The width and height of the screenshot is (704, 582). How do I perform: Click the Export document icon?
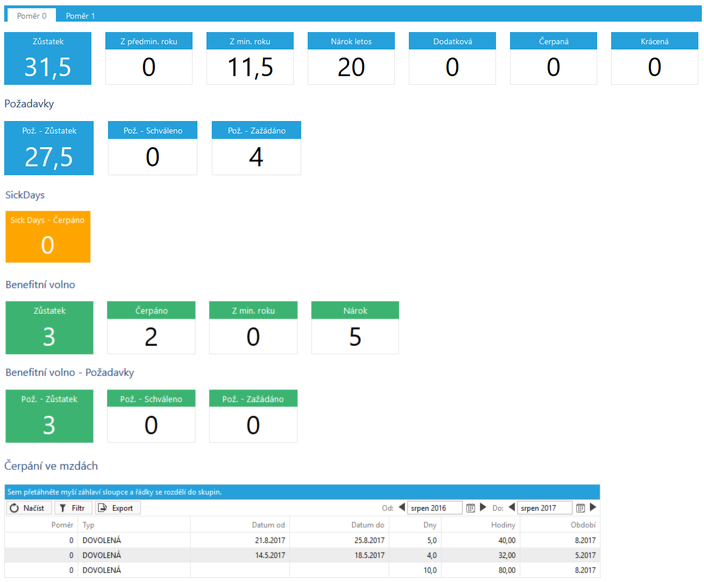(x=102, y=508)
